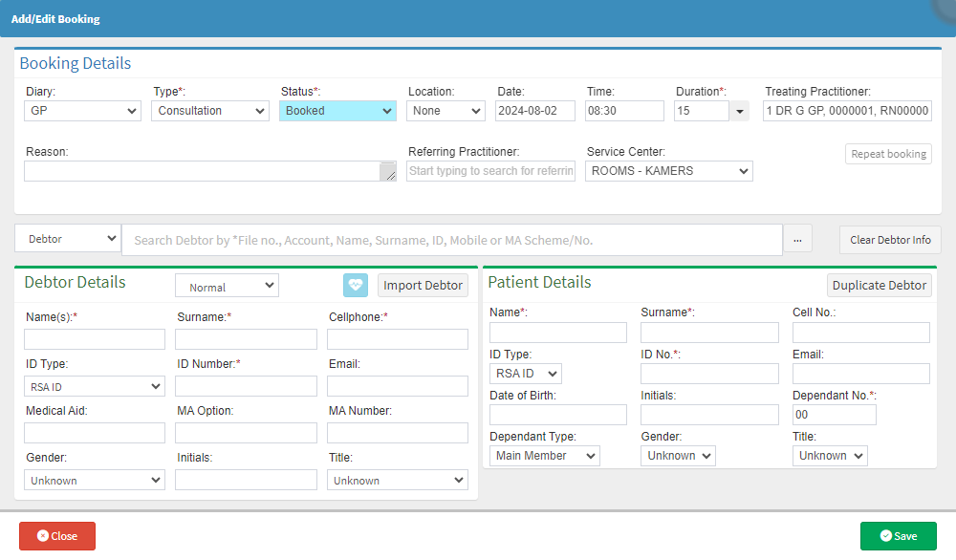The width and height of the screenshot is (956, 560).
Task: Click the red Close button
Action: point(57,536)
